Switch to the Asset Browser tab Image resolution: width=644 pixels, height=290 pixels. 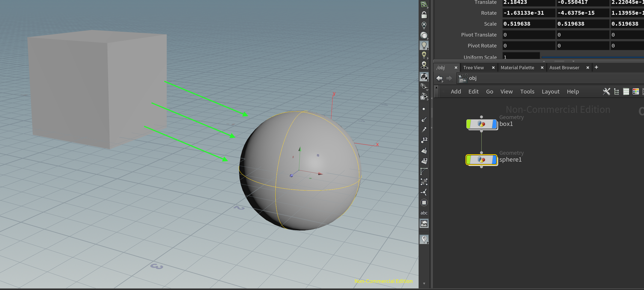pos(564,68)
